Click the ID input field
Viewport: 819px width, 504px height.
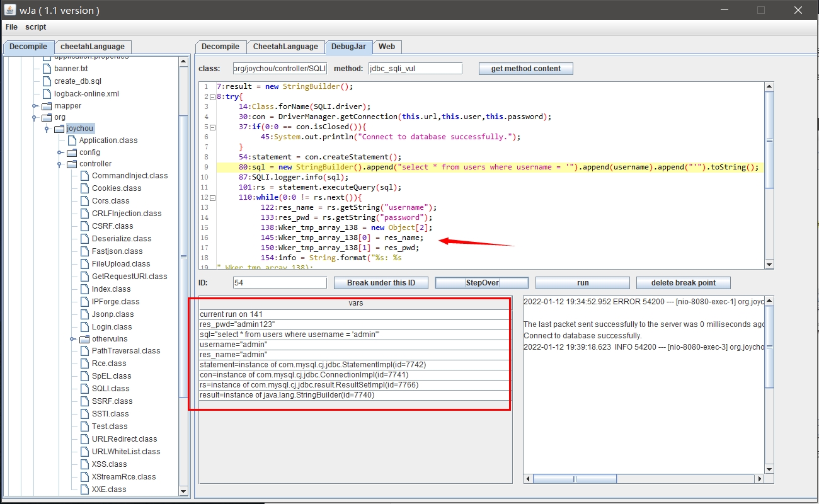(280, 283)
